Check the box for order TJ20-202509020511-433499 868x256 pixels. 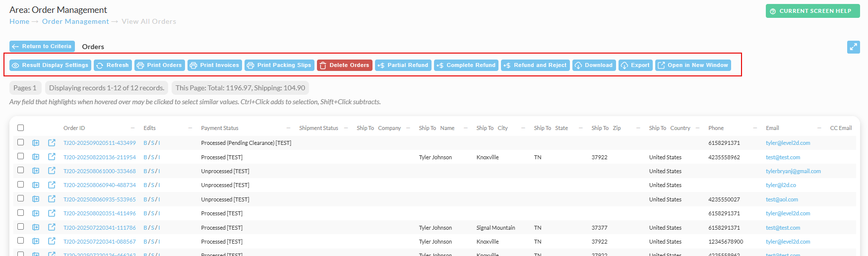20,142
